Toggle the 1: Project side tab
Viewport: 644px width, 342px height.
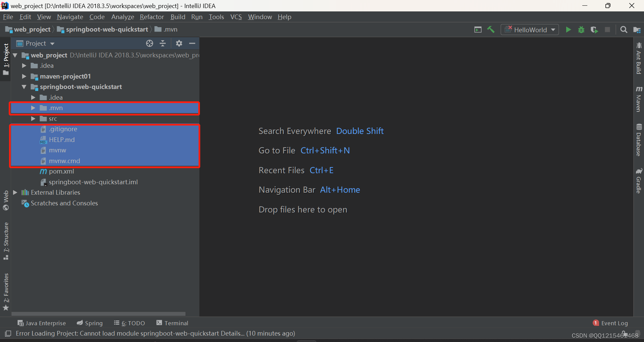pyautogui.click(x=6, y=59)
